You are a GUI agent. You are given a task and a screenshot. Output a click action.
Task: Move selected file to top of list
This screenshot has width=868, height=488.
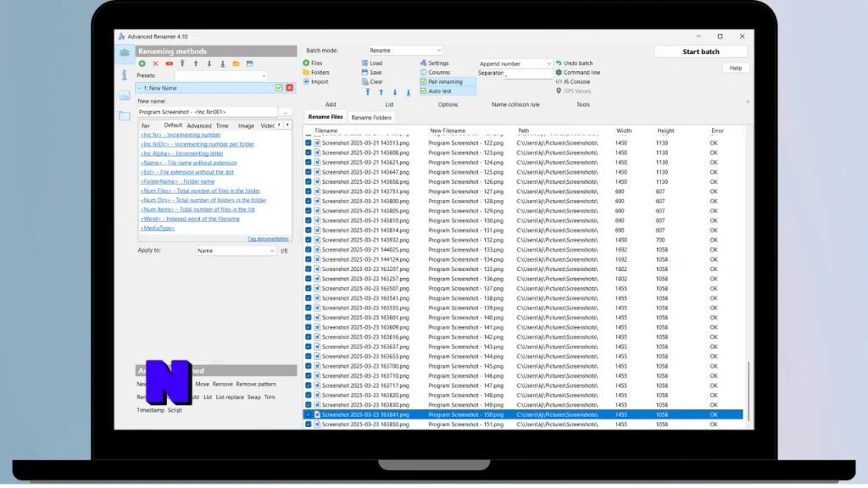pyautogui.click(x=368, y=92)
